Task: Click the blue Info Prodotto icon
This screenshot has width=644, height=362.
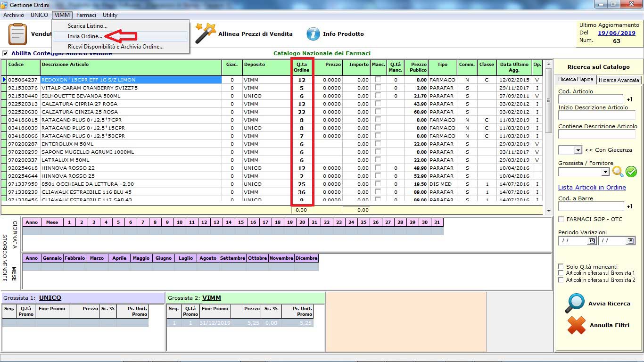Action: (313, 34)
